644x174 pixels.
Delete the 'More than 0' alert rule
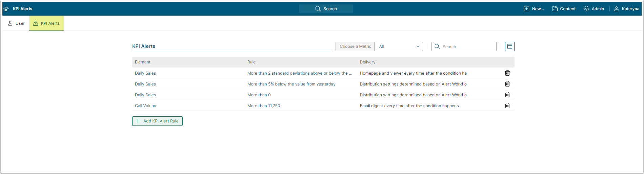coord(507,95)
